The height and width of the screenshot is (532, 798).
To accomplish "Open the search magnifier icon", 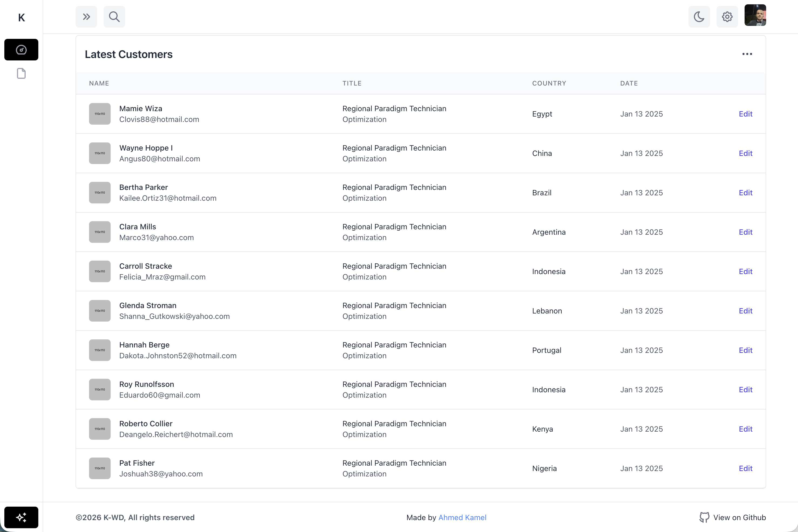I will (x=114, y=17).
